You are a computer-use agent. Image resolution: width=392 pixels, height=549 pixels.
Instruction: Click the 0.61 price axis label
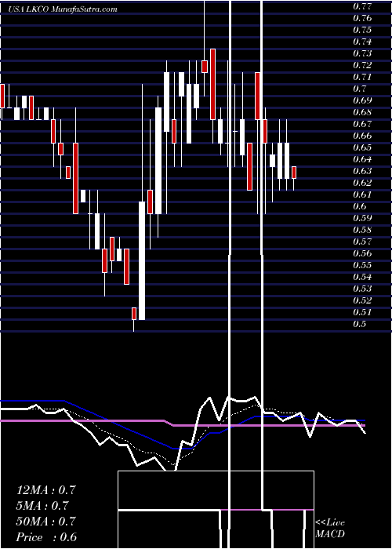click(x=361, y=195)
